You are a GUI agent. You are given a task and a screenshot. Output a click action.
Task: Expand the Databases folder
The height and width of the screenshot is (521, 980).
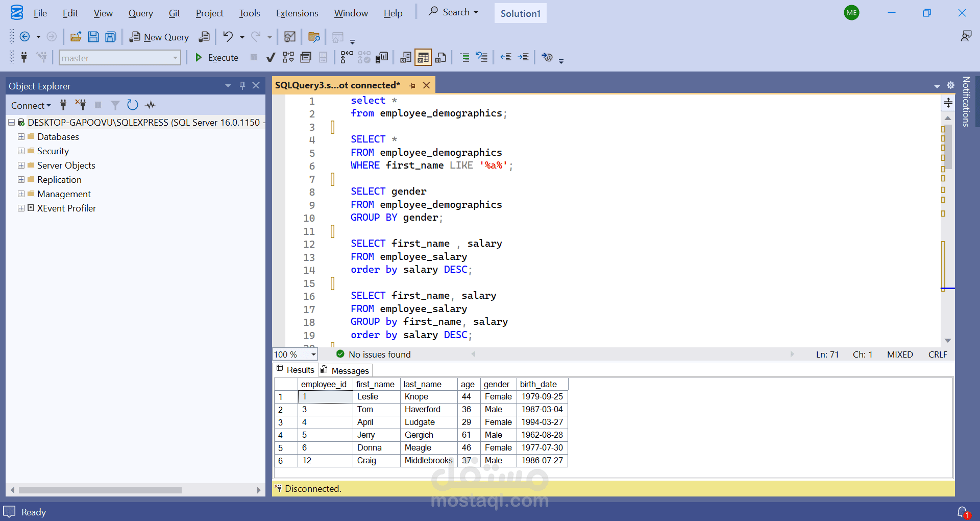click(21, 137)
